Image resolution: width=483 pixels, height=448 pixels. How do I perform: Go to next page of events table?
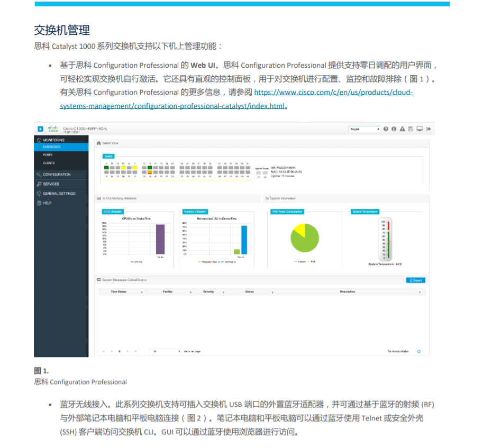127,351
